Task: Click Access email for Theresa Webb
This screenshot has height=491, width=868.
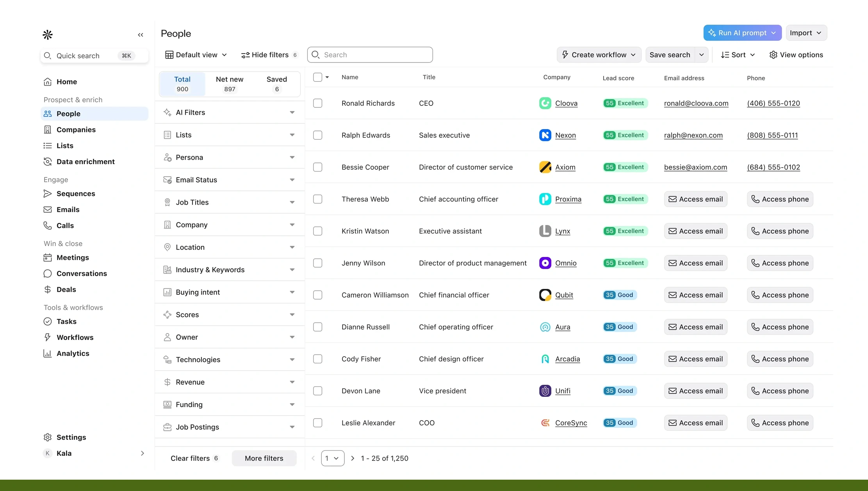Action: (x=695, y=199)
